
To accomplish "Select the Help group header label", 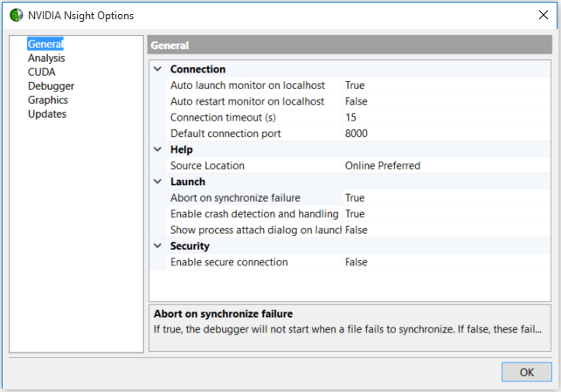I will (x=182, y=149).
